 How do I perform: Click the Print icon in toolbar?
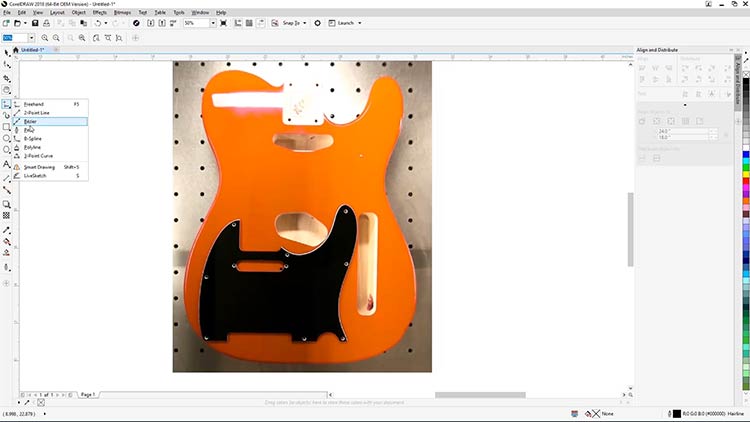coord(46,23)
